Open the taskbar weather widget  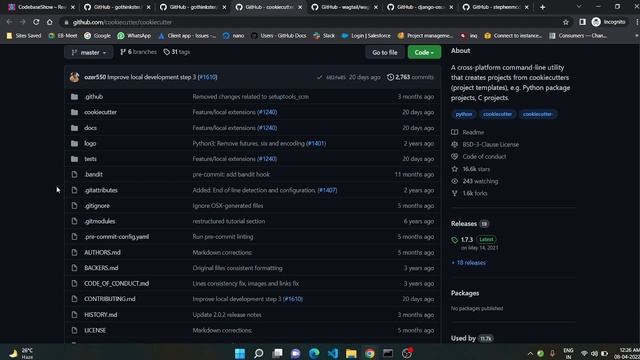pyautogui.click(x=21, y=353)
